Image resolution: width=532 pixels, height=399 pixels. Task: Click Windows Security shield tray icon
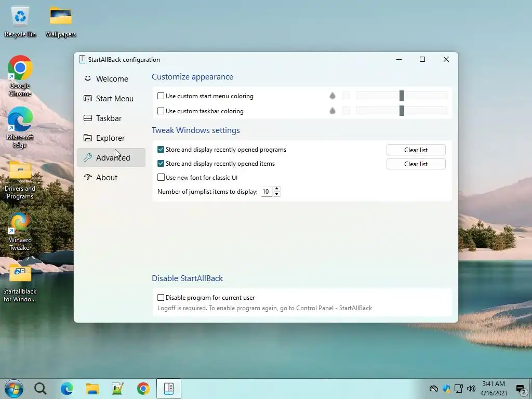pyautogui.click(x=446, y=389)
